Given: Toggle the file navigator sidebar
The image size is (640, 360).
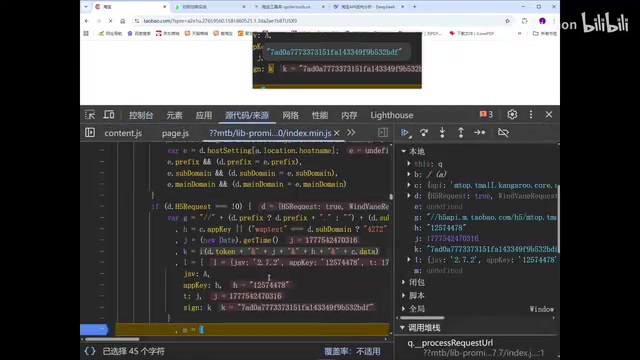Looking at the screenshot, I should 90,133.
